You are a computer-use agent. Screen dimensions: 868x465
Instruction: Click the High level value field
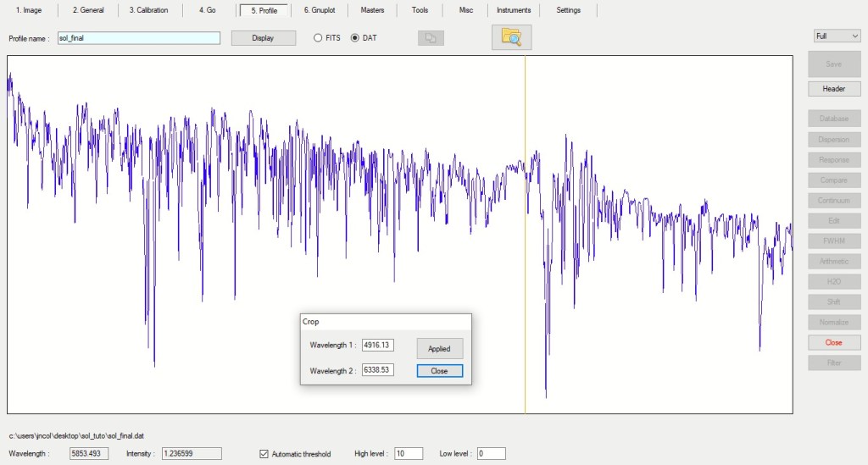pos(408,454)
